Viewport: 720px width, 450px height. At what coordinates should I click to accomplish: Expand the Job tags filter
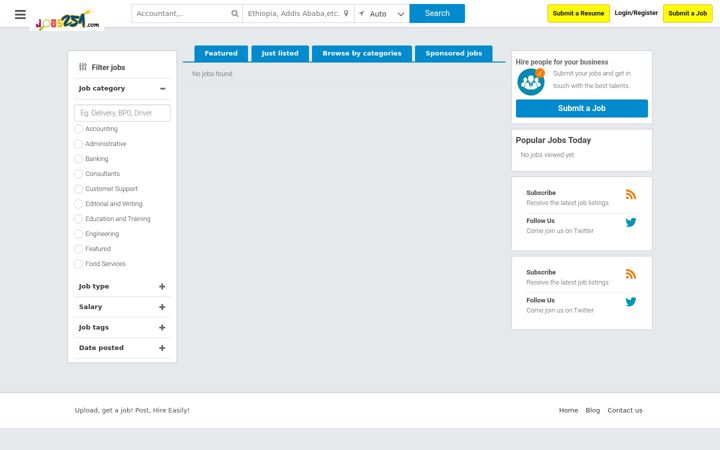(162, 327)
